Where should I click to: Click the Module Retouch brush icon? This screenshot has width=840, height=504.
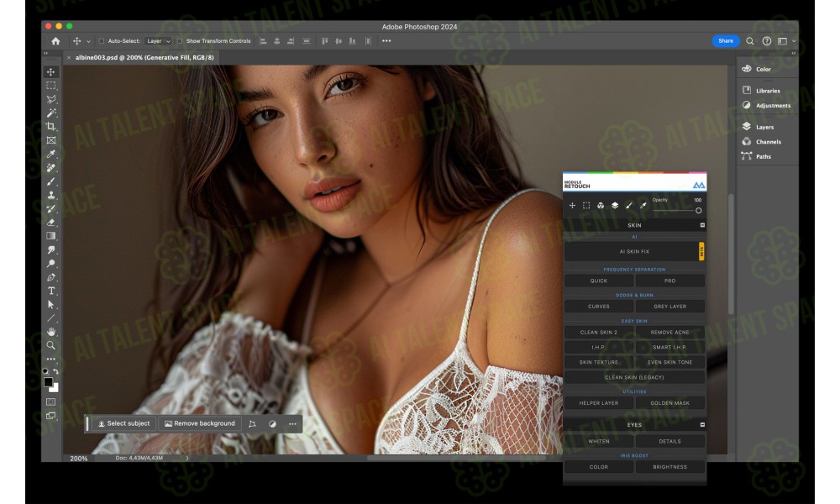629,205
